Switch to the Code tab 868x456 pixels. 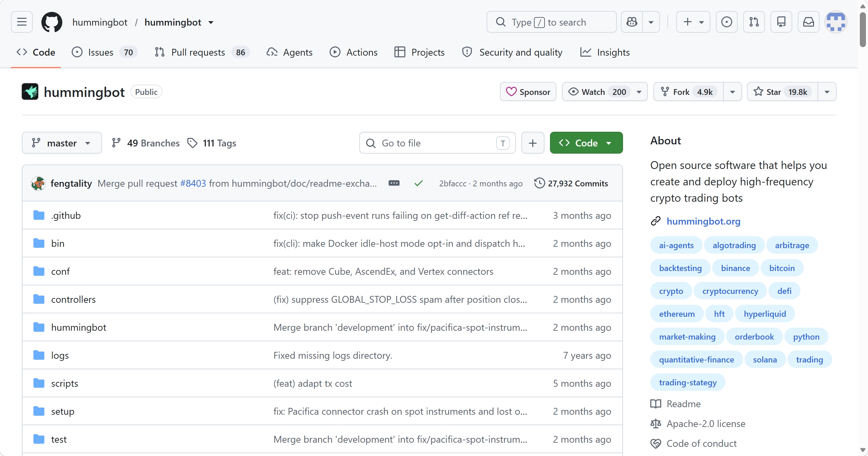[x=36, y=52]
